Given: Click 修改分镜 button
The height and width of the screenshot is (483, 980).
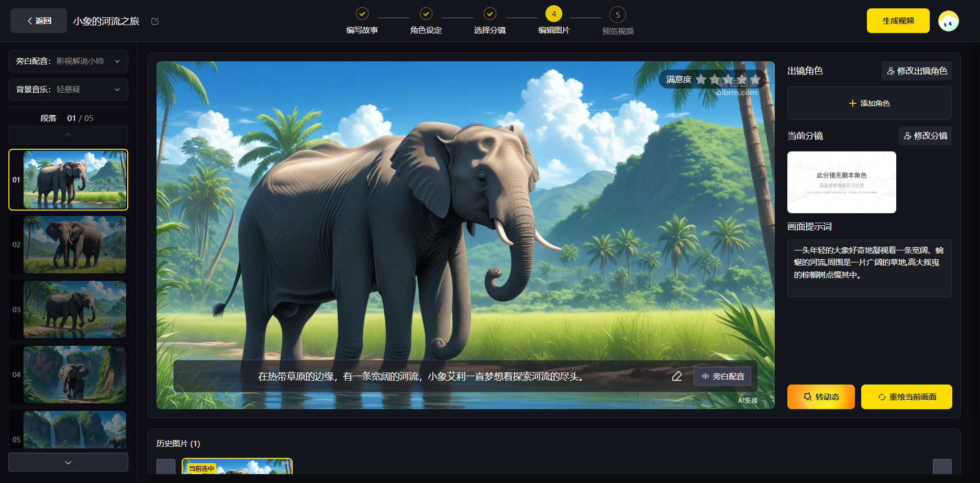Looking at the screenshot, I should coord(925,136).
